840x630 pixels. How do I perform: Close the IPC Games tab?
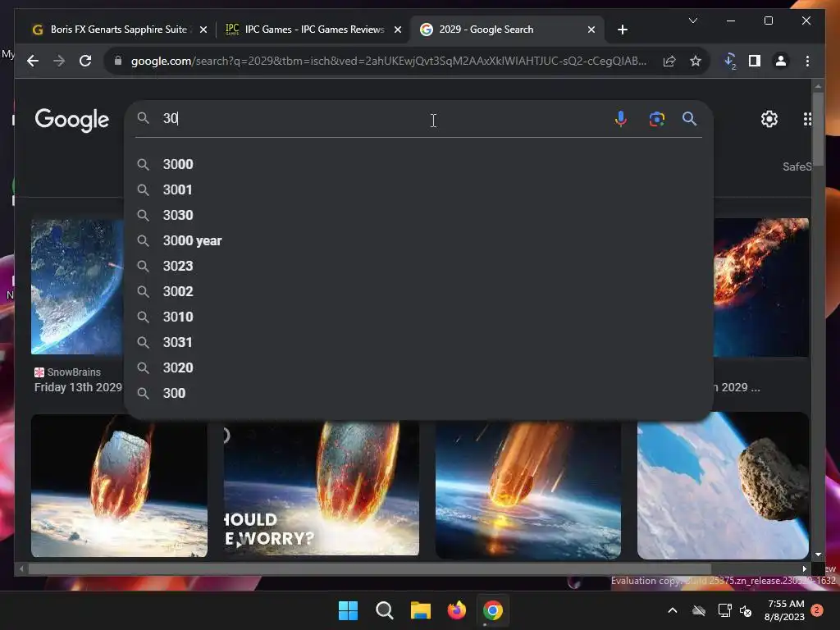pyautogui.click(x=398, y=30)
